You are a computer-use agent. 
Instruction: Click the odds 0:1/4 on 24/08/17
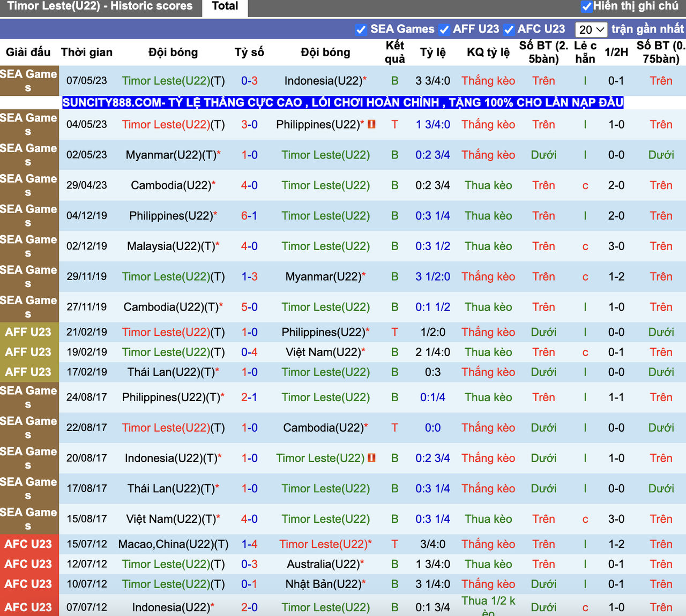[x=433, y=397]
